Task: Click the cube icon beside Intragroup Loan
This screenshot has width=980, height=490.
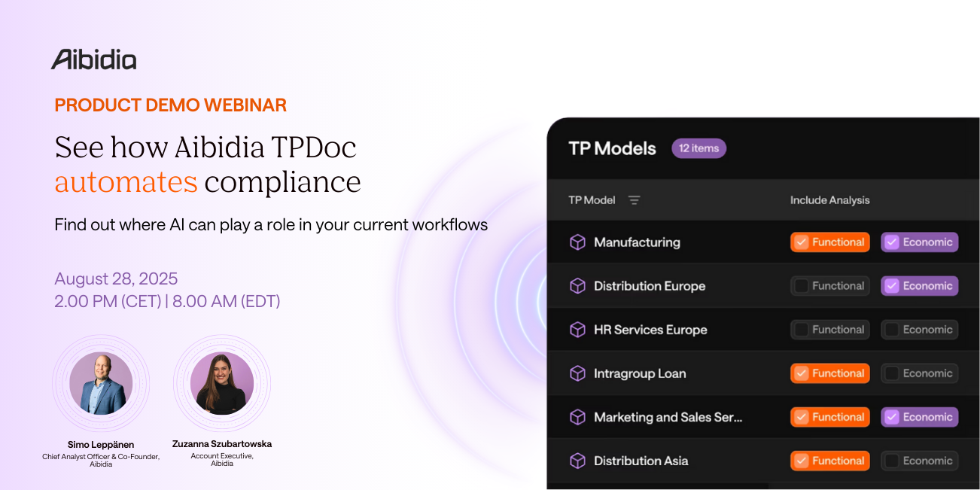Action: click(x=577, y=373)
